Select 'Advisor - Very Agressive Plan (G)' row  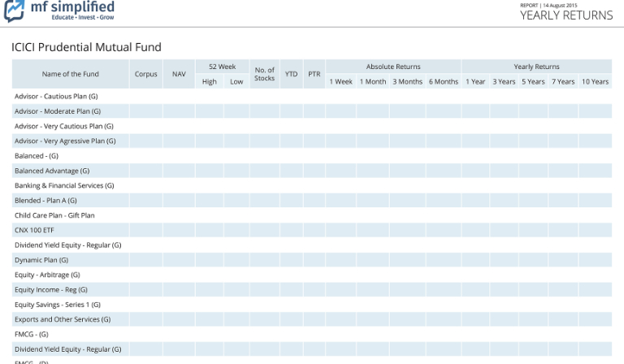312,141
